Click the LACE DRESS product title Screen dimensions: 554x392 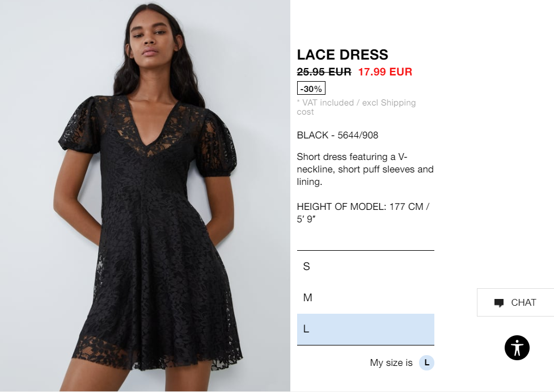click(342, 55)
